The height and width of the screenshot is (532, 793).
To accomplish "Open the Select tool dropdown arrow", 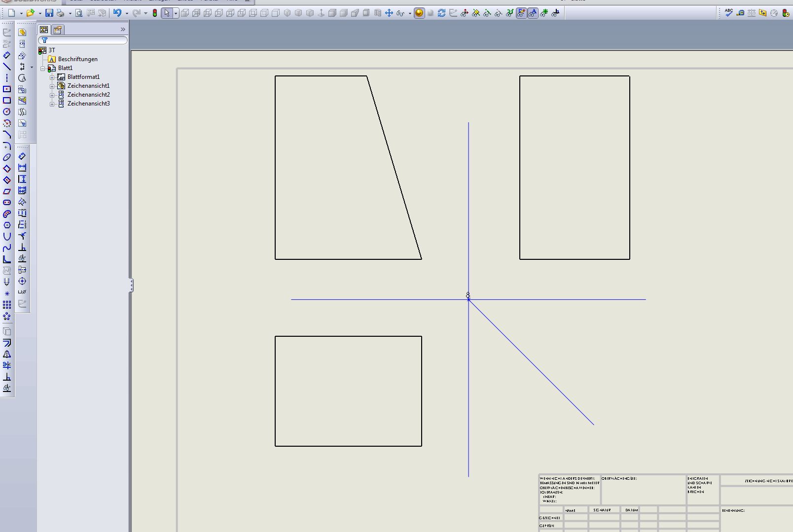I will click(x=176, y=13).
